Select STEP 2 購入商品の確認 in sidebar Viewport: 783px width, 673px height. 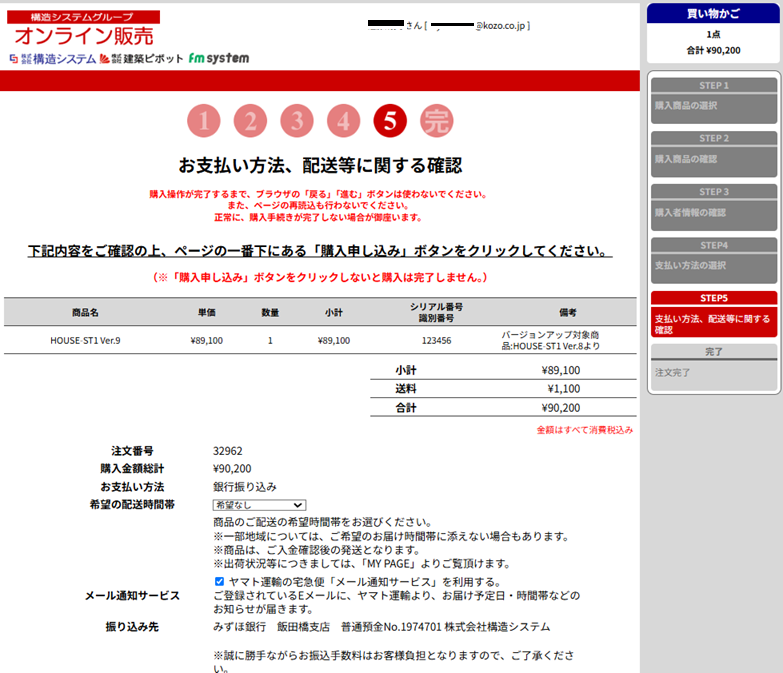pos(713,153)
